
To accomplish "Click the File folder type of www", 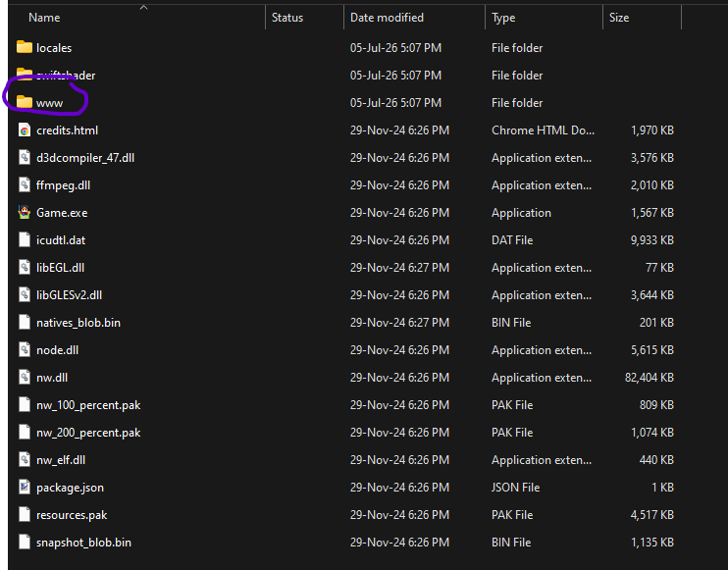I will pyautogui.click(x=517, y=103).
